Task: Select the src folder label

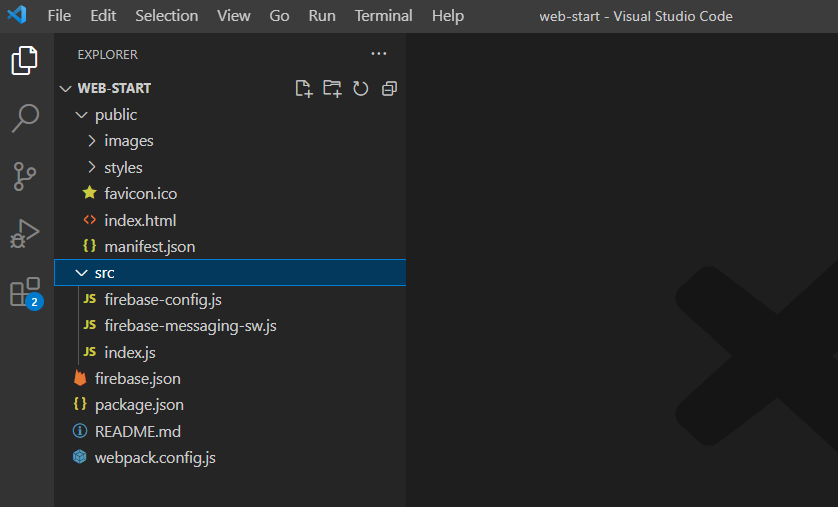Action: [x=104, y=273]
